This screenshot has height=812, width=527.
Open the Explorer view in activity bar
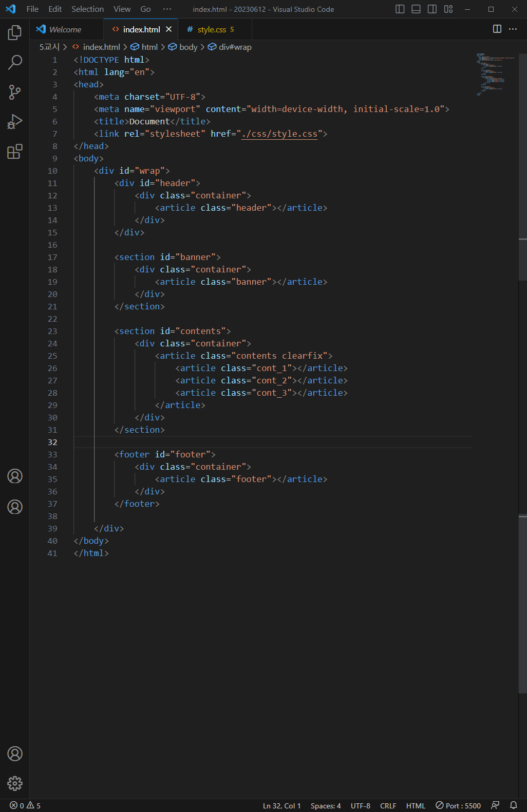[15, 33]
